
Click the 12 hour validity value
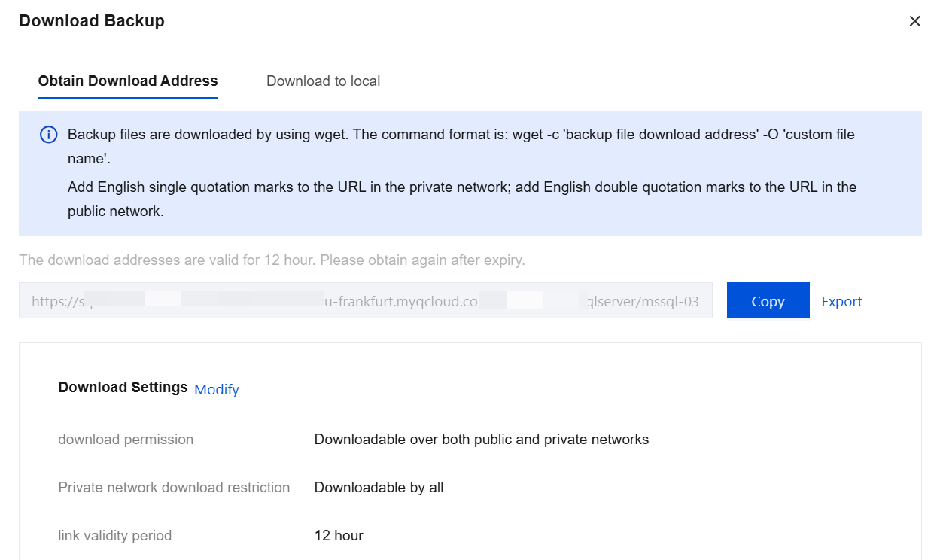pos(339,535)
